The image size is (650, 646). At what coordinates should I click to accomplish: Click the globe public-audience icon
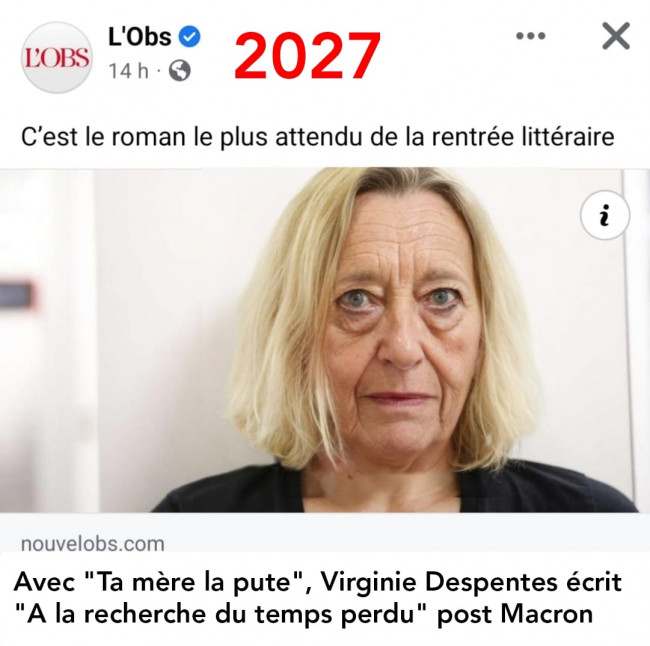(180, 70)
